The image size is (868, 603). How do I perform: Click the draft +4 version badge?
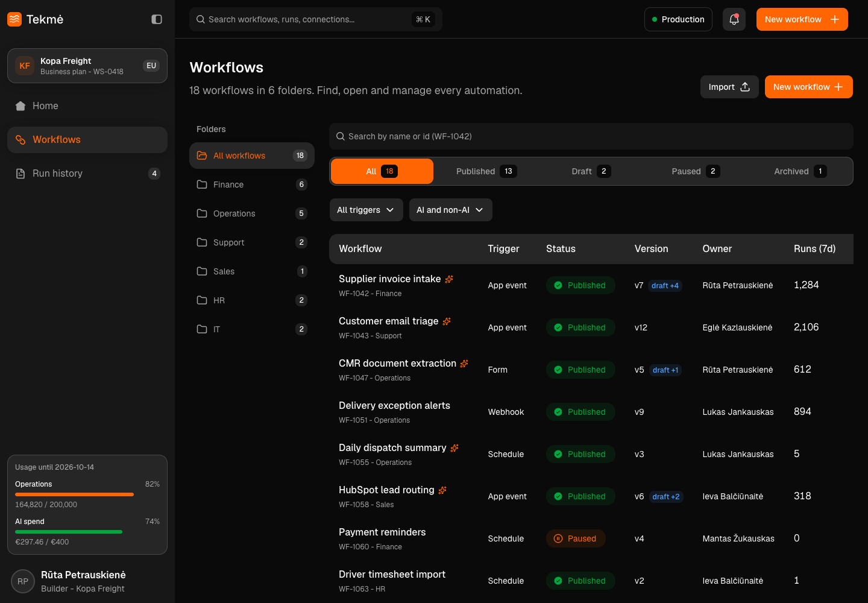pos(665,286)
